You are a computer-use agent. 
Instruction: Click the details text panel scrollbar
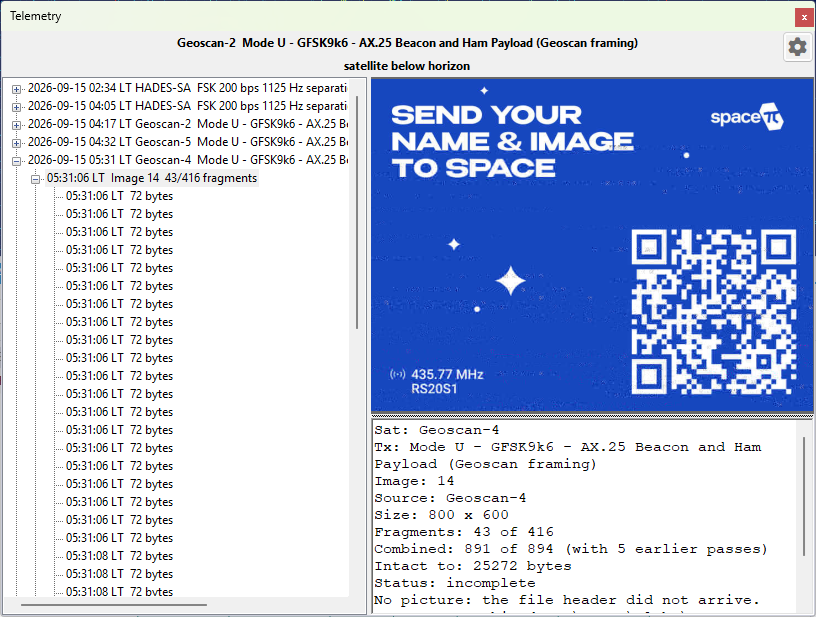point(804,496)
